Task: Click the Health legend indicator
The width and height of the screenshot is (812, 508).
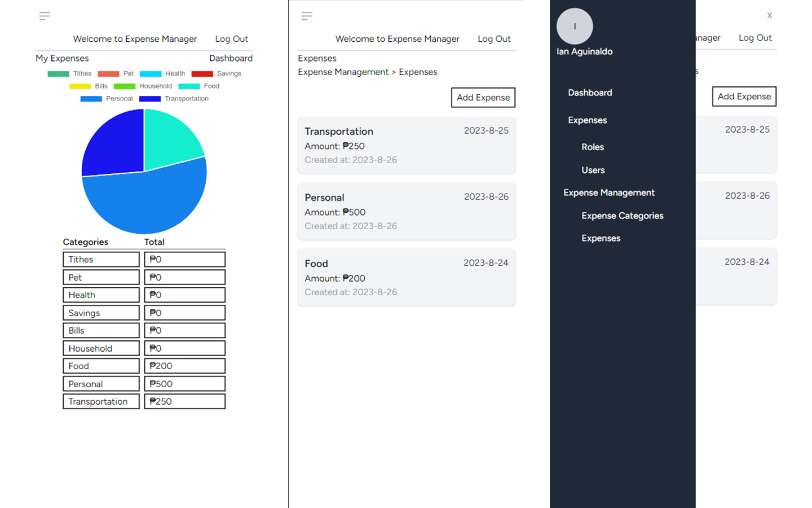Action: click(150, 73)
